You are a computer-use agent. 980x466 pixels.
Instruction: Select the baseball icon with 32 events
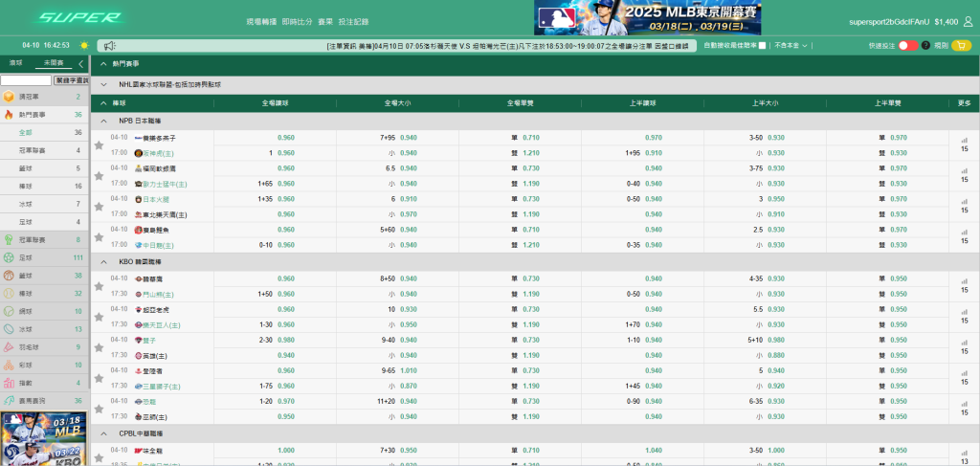tap(9, 293)
